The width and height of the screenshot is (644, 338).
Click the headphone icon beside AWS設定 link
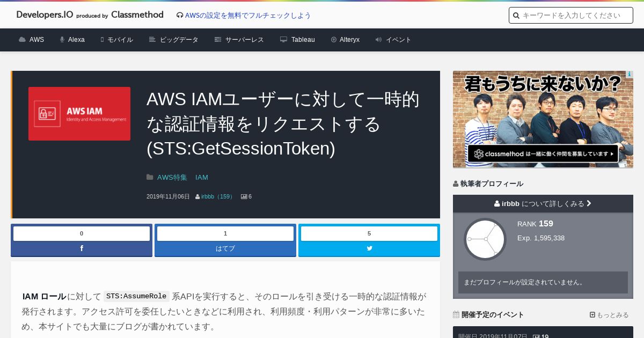pyautogui.click(x=180, y=16)
